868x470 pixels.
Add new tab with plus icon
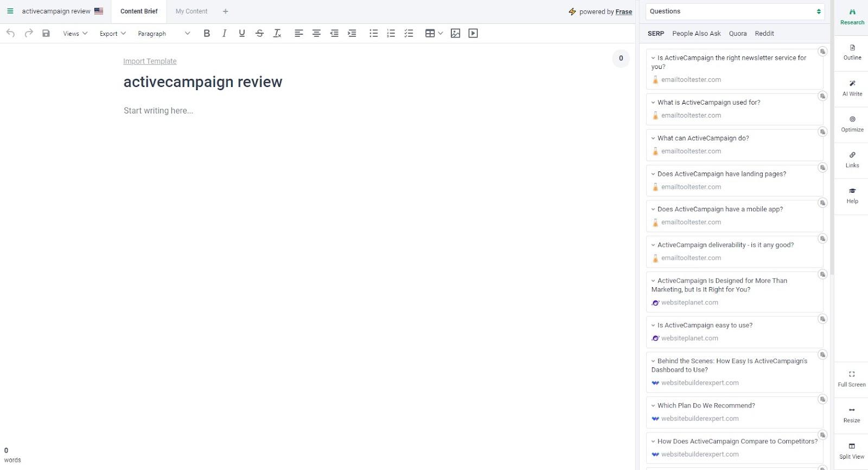pyautogui.click(x=226, y=11)
